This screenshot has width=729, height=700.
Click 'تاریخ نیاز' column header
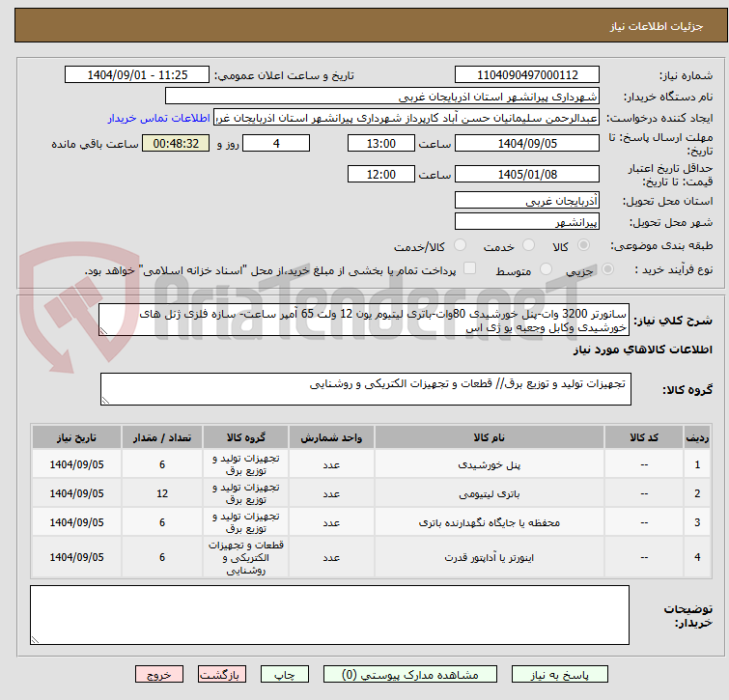pos(76,437)
